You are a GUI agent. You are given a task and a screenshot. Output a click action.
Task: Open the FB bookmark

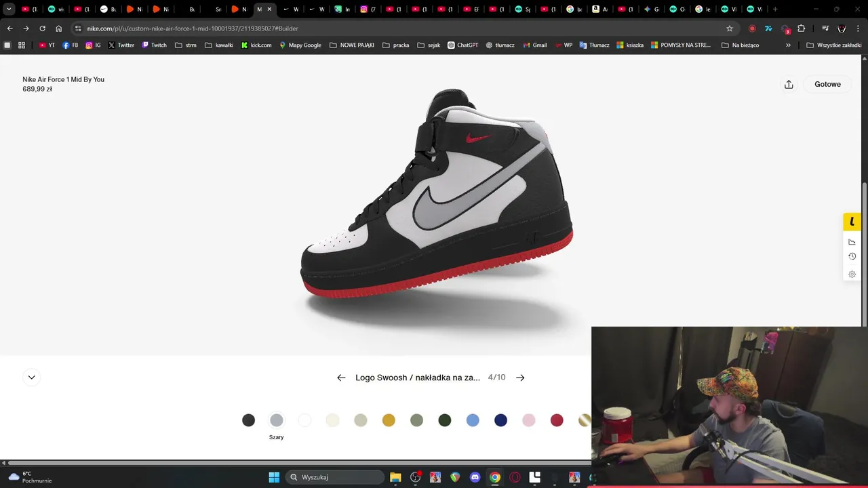[x=71, y=45]
